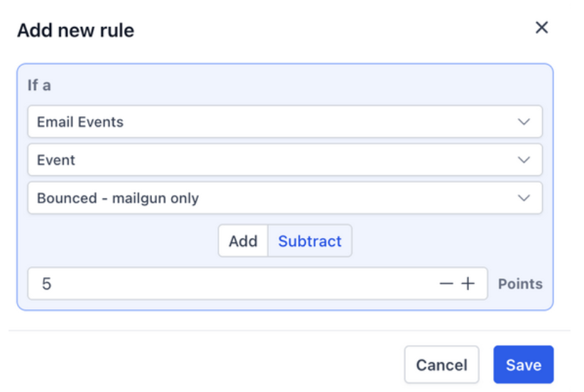Click the chevron arrow on Event row

tap(524, 160)
